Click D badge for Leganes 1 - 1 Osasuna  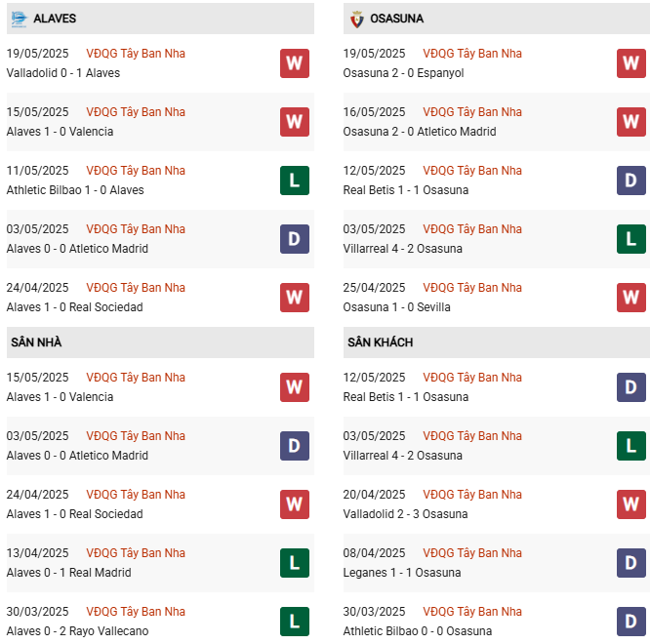pyautogui.click(x=631, y=563)
